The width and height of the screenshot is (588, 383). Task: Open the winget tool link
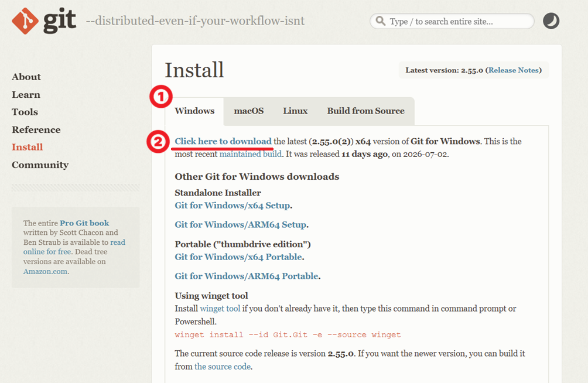(x=220, y=309)
